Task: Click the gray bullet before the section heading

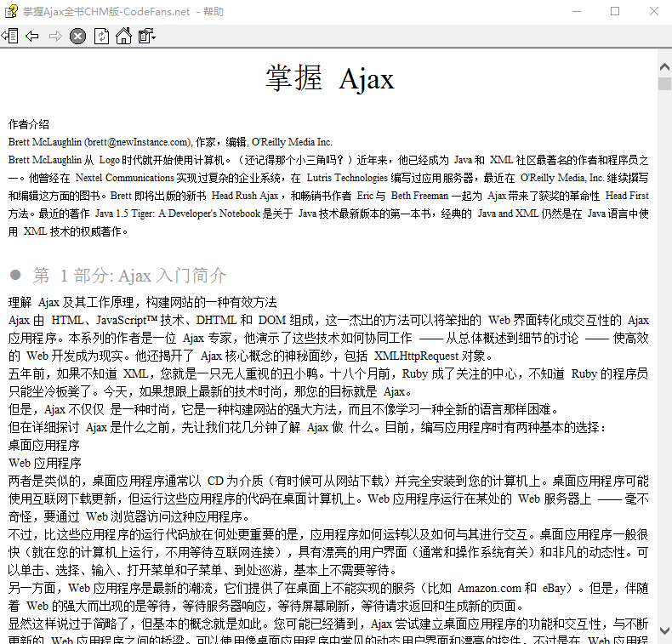Action: click(15, 276)
